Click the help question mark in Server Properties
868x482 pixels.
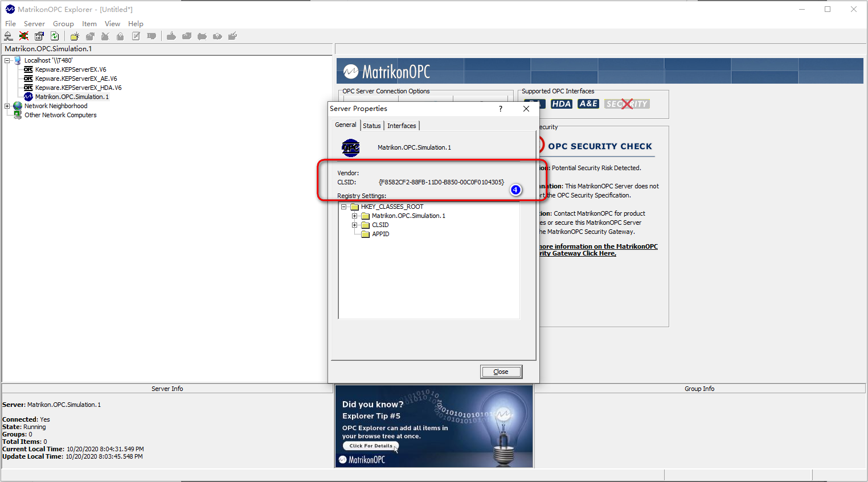click(501, 109)
